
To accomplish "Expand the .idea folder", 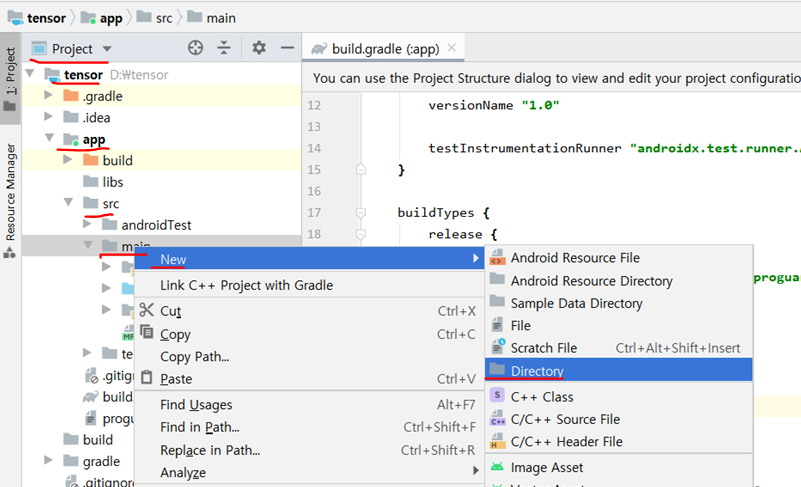I will pos(49,117).
